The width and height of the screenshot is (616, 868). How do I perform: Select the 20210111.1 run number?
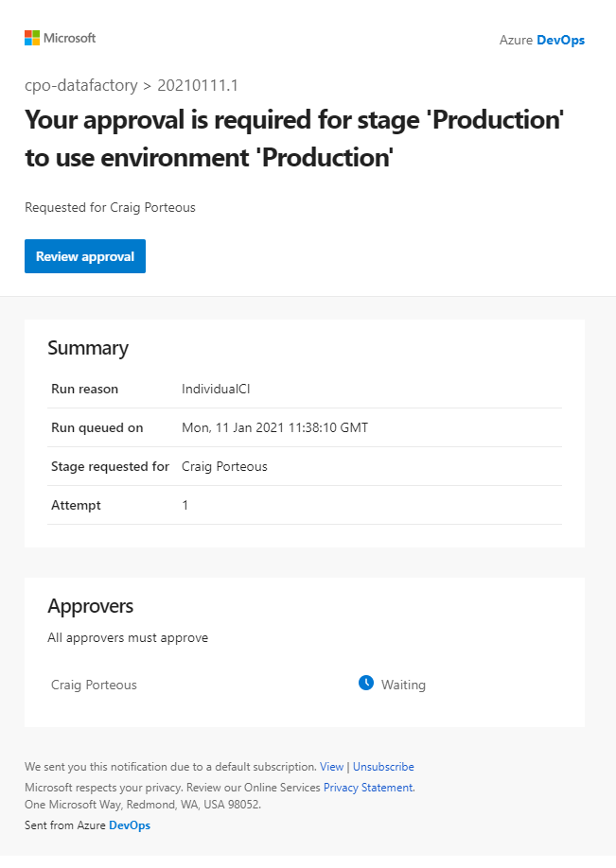[x=197, y=86]
